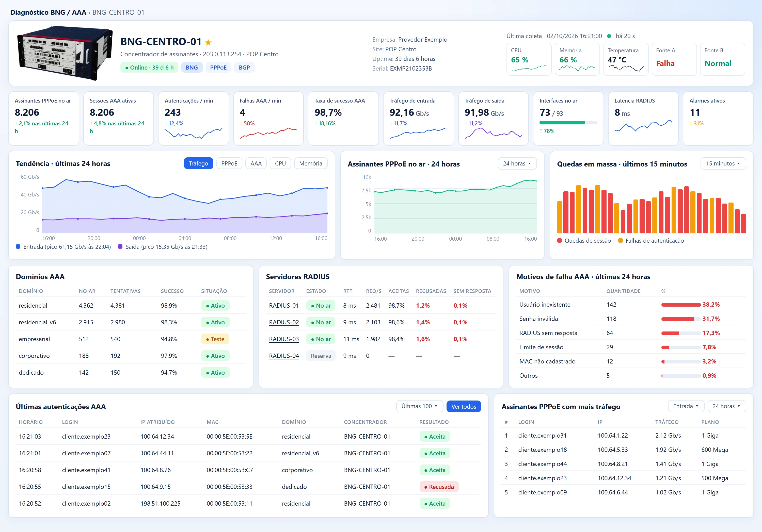Image resolution: width=762 pixels, height=532 pixels.
Task: Click the Usuário inexistente percentage bar
Action: 681,305
